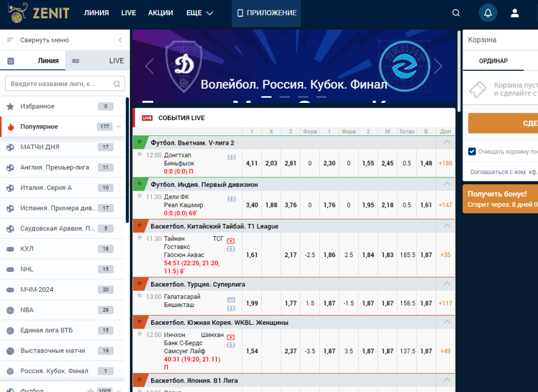Open match tracker for Галатасарай match

(x=231, y=309)
